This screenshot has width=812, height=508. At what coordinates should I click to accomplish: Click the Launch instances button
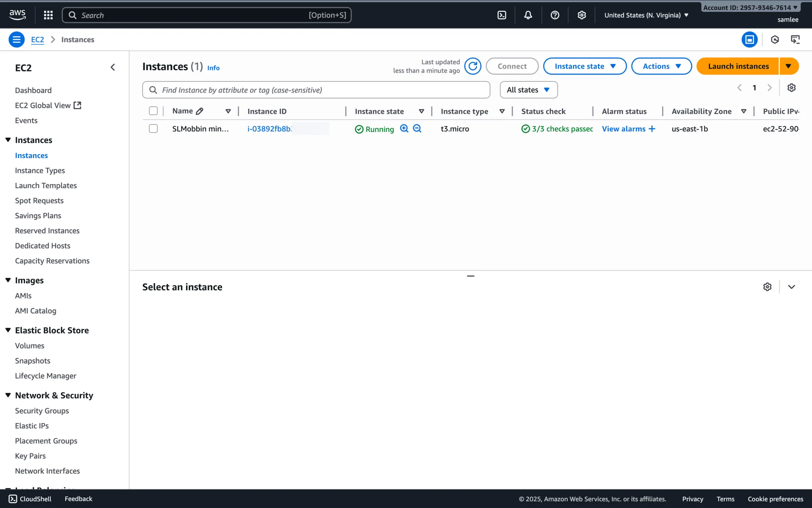[x=738, y=66]
